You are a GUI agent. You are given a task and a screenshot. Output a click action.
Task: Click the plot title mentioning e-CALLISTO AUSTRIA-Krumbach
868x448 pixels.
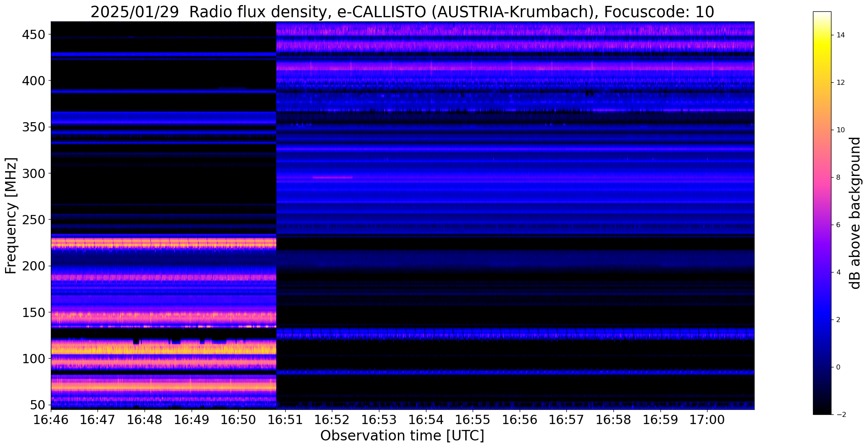pos(402,12)
